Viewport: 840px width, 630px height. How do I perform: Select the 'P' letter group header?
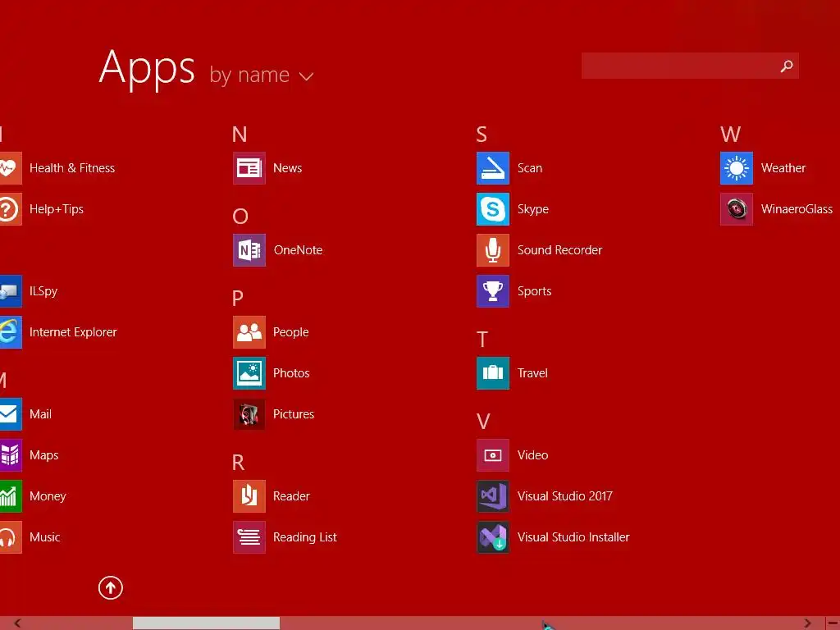(238, 299)
